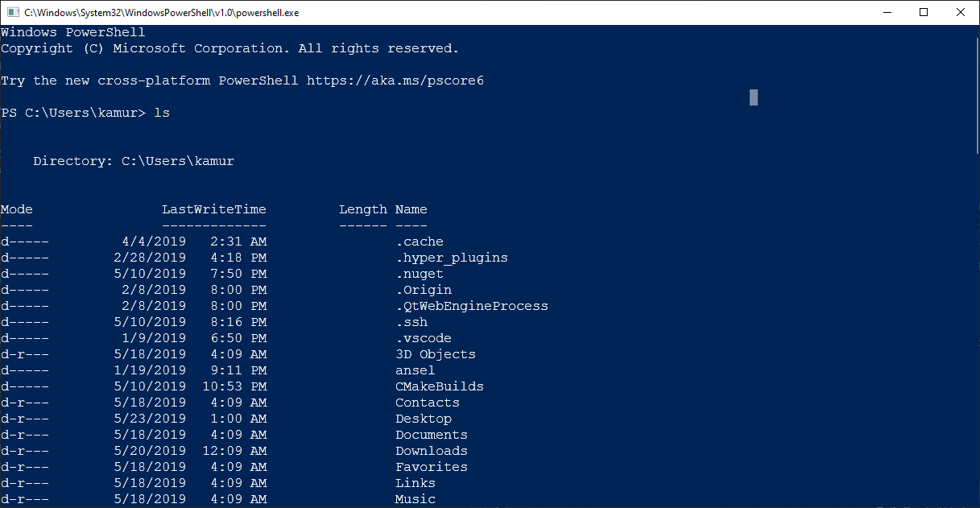Select the .vscode folder name

point(424,337)
